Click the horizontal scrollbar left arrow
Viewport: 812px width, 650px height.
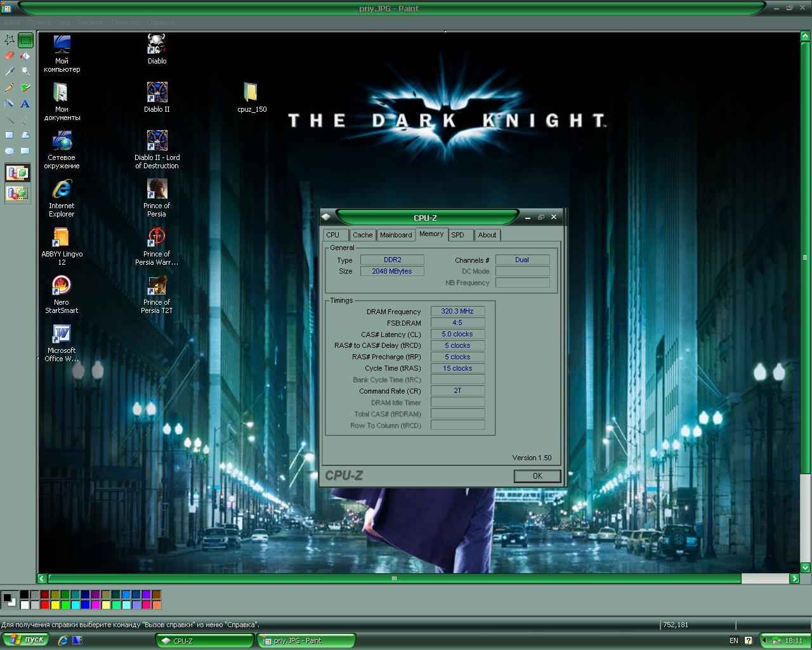click(x=42, y=578)
